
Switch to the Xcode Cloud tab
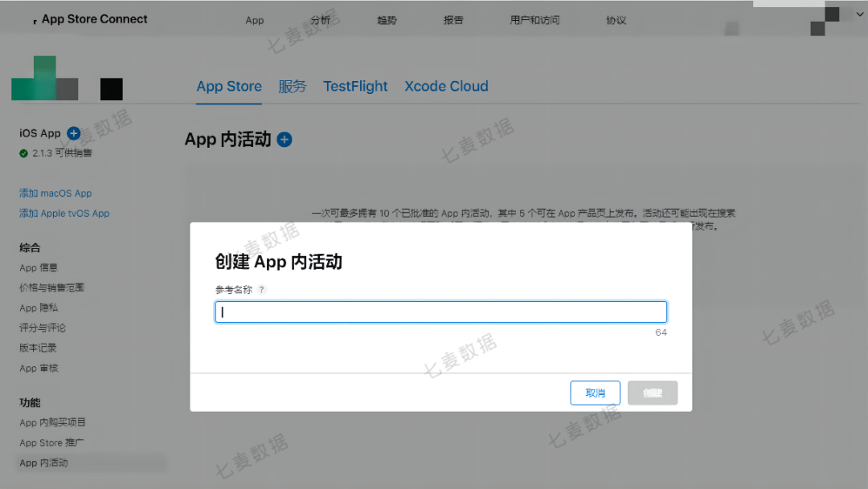click(x=446, y=87)
